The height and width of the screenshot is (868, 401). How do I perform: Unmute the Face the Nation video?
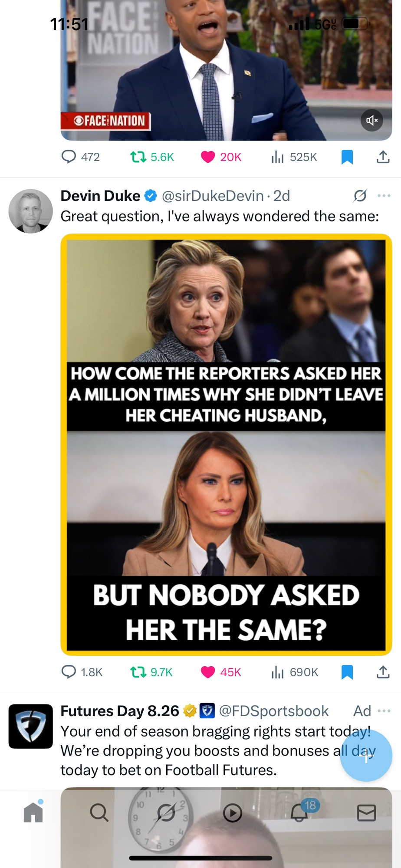(x=372, y=120)
